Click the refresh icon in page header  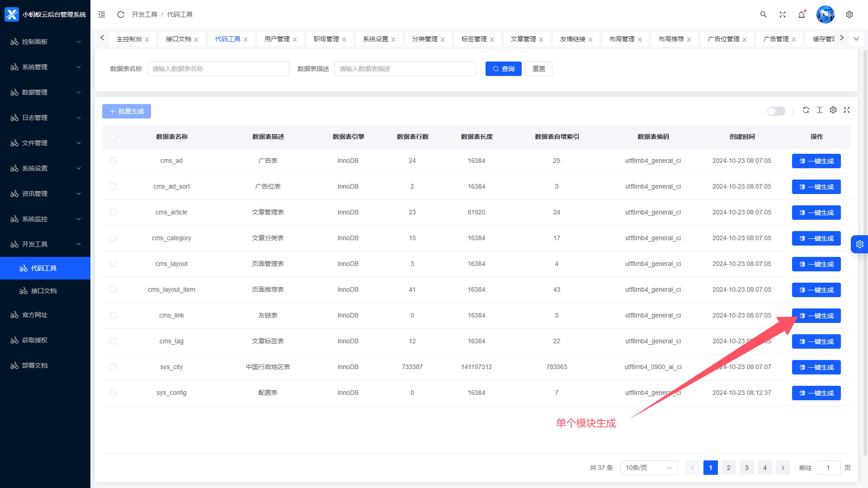[x=120, y=14]
